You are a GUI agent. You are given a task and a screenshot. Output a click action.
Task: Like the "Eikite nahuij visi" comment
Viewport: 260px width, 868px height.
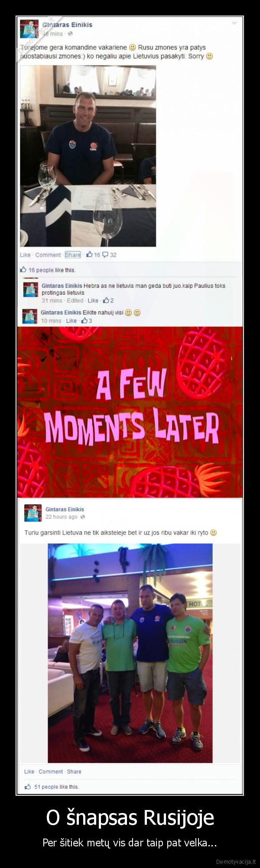coord(71,321)
